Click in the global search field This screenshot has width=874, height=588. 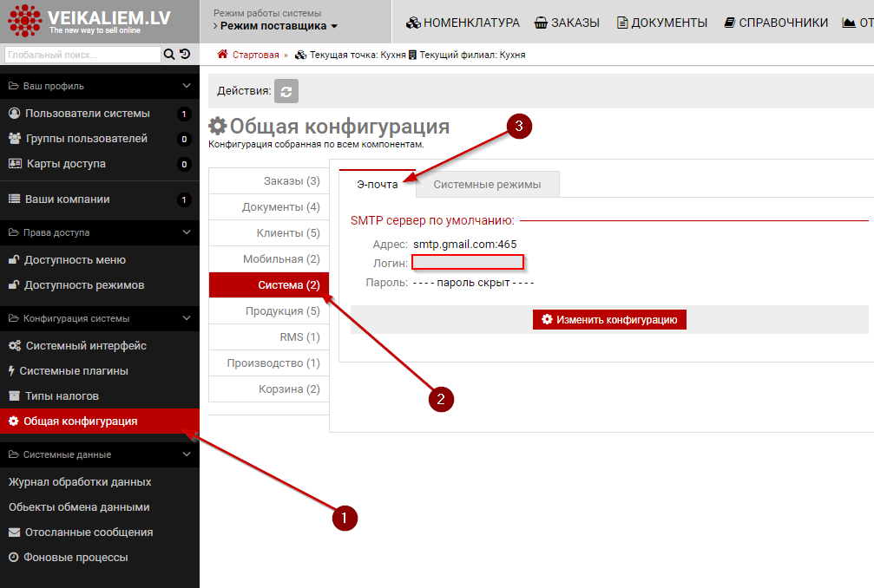(x=82, y=55)
